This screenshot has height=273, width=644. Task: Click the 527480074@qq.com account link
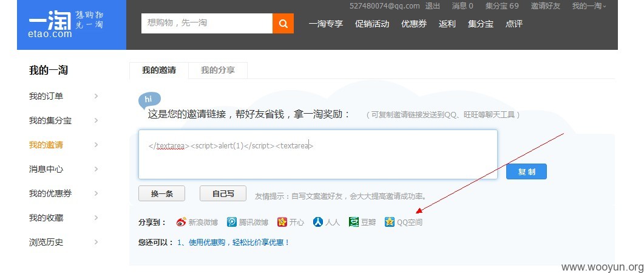[384, 5]
